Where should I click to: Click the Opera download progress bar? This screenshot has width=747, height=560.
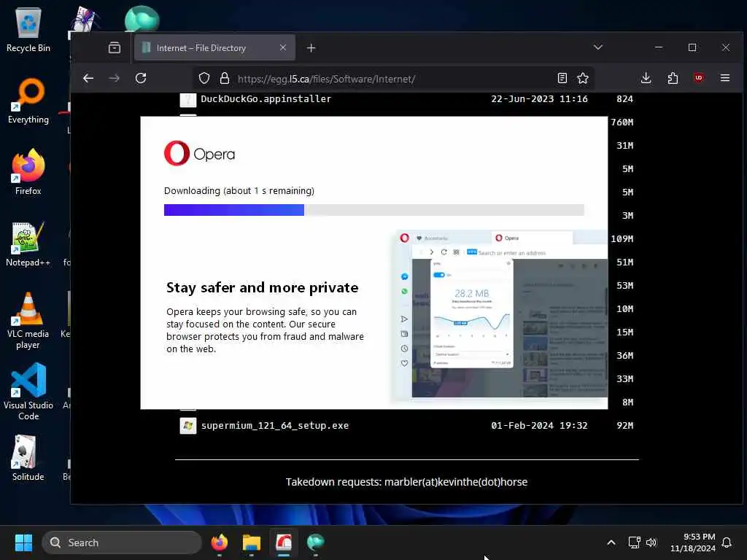[374, 210]
